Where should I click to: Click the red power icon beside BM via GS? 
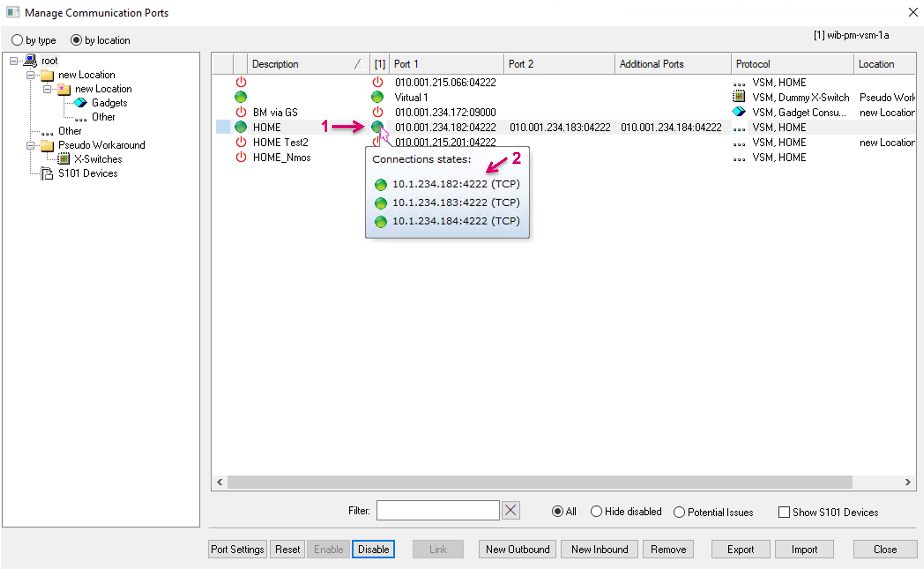tap(241, 112)
